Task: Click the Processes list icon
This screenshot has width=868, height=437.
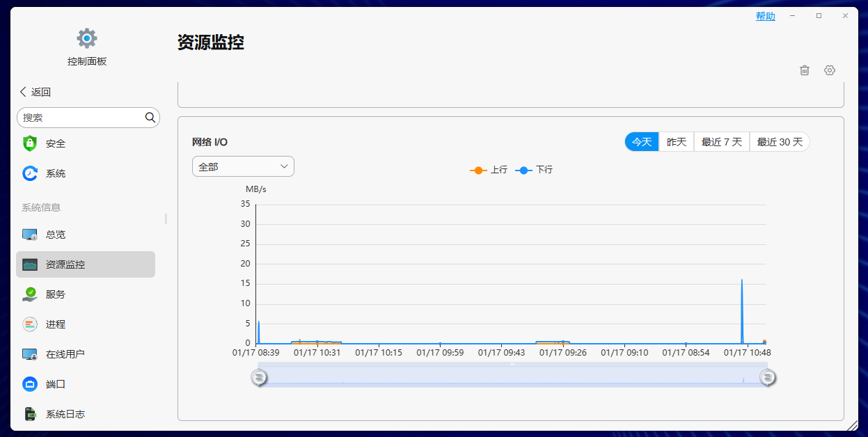Action: (x=29, y=324)
